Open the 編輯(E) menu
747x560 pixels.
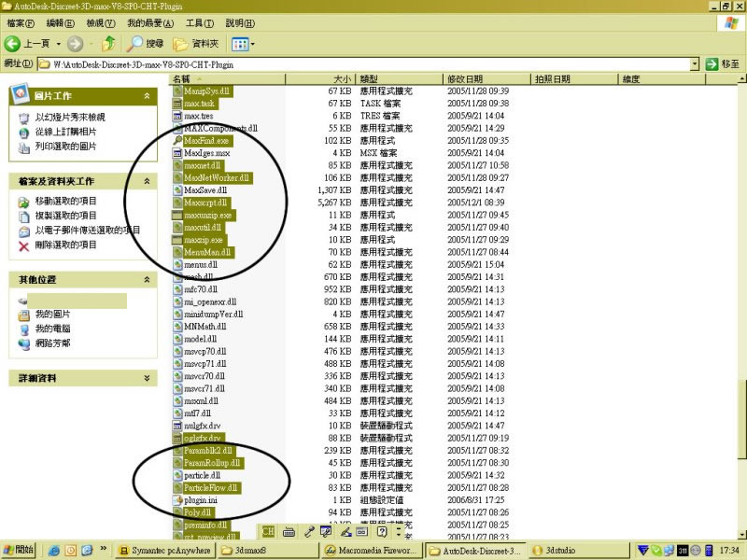tap(61, 22)
